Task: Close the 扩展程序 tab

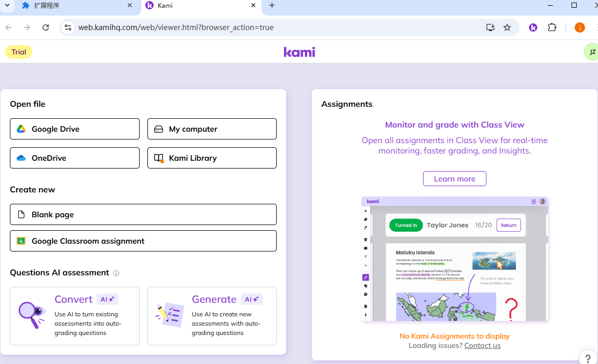Action: tap(130, 5)
